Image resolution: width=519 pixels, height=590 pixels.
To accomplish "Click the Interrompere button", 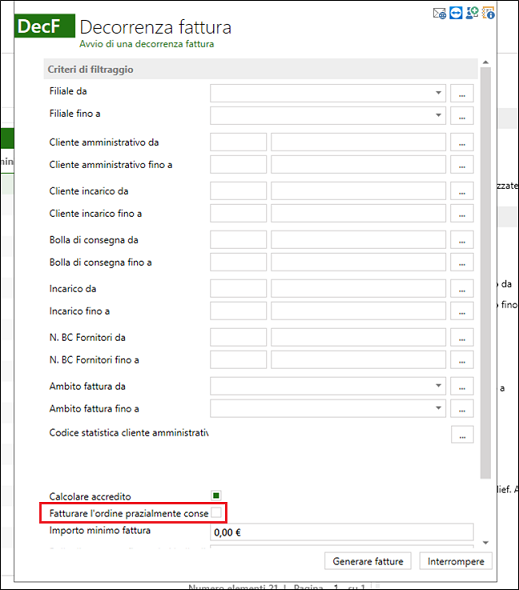I will tap(456, 561).
